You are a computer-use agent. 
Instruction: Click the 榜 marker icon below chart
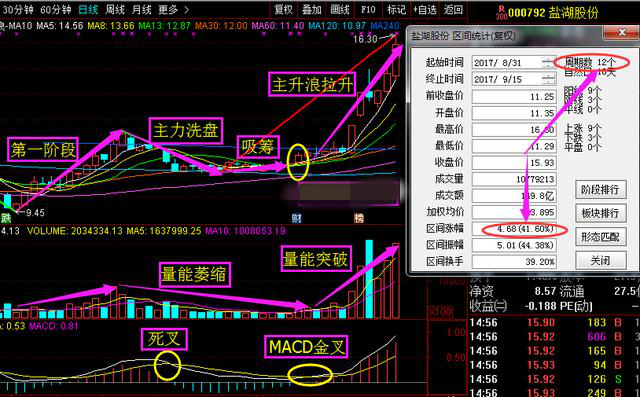pyautogui.click(x=358, y=218)
